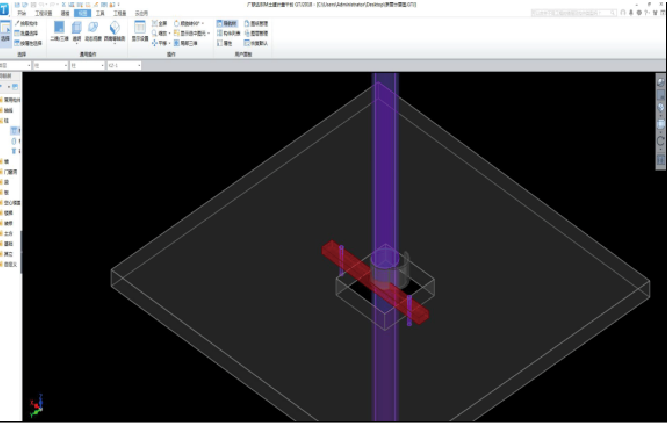Screen dimensions: 668x424
Task: Open the 工具 ribbon tab
Action: click(x=100, y=13)
